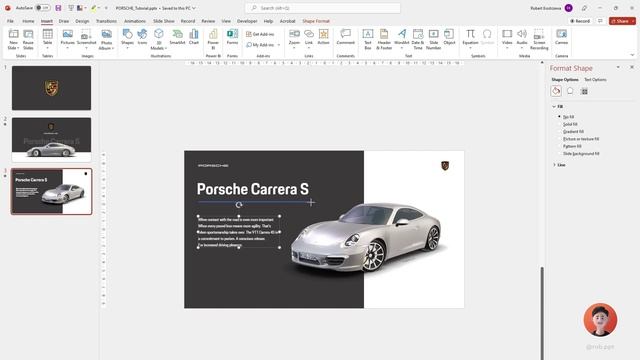This screenshot has width=640, height=360.
Task: Click the red Share button
Action: (619, 21)
